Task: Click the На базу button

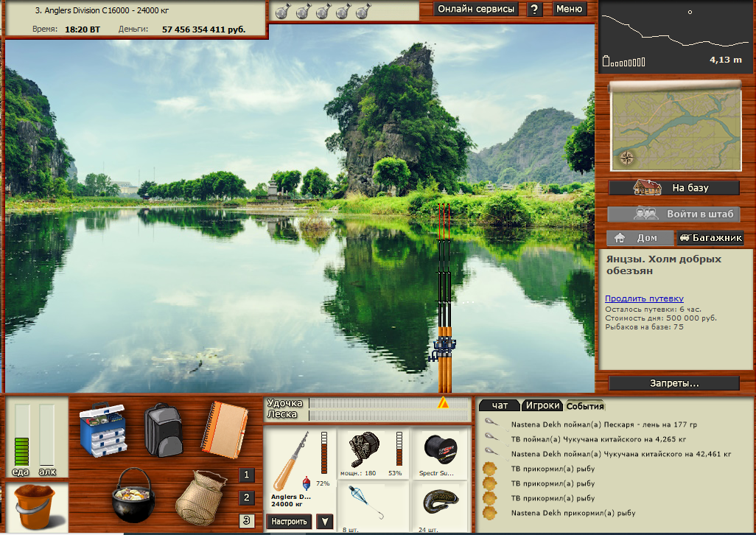Action: point(674,187)
